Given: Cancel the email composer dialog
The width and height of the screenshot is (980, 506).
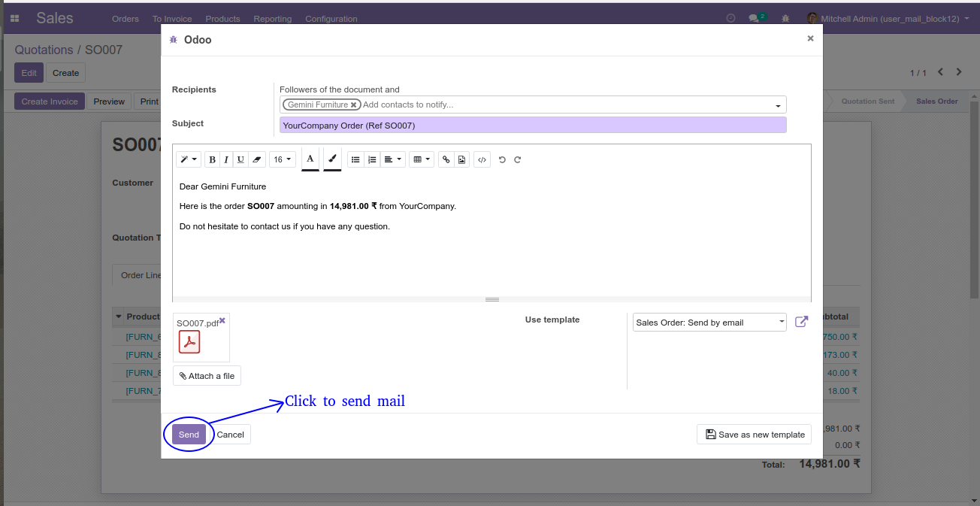Looking at the screenshot, I should 230,435.
